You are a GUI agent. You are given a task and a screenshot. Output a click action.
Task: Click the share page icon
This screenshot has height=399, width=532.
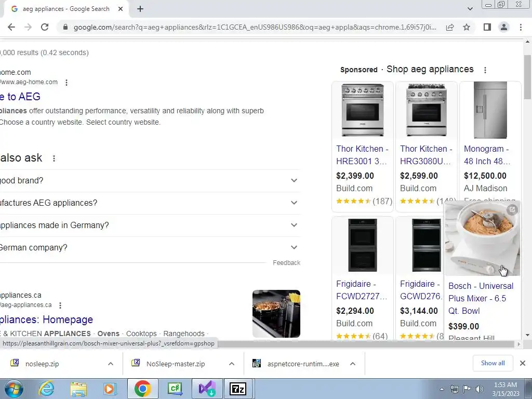coord(450,27)
